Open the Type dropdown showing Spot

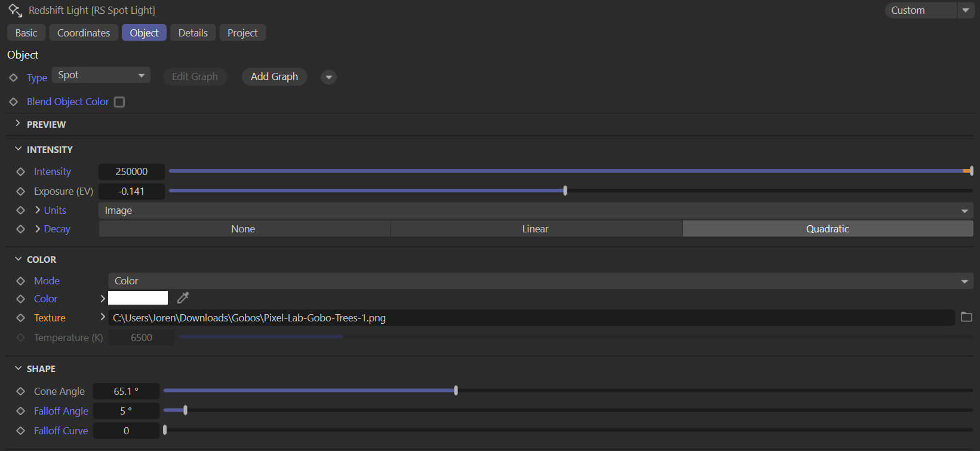point(101,75)
